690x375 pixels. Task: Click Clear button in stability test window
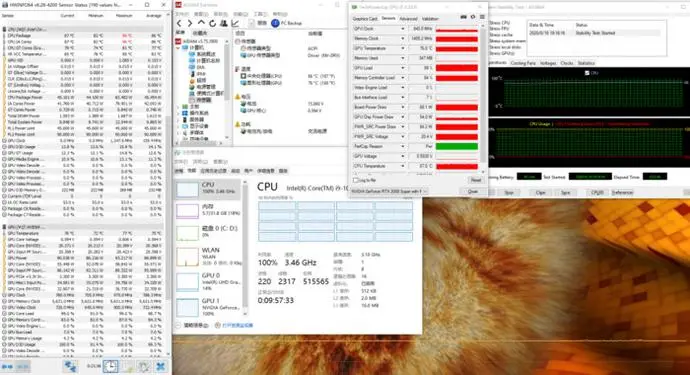pyautogui.click(x=540, y=193)
